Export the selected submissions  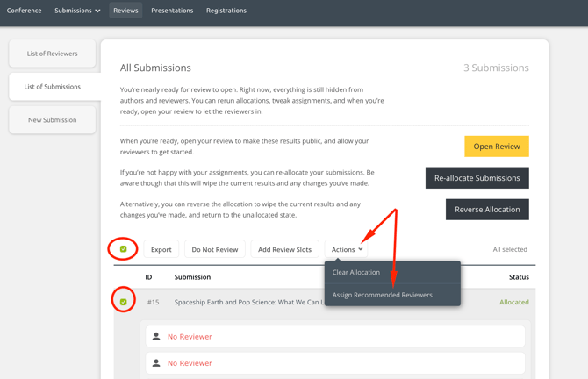click(x=161, y=249)
